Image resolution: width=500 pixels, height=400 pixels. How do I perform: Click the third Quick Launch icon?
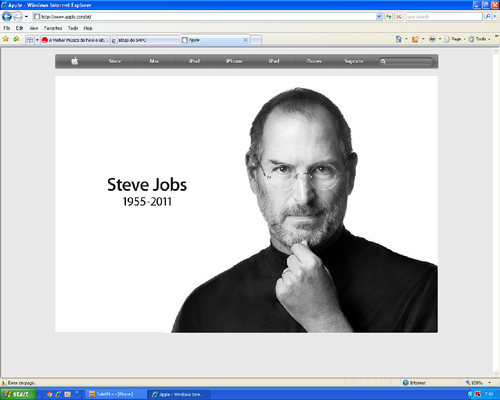click(x=68, y=394)
